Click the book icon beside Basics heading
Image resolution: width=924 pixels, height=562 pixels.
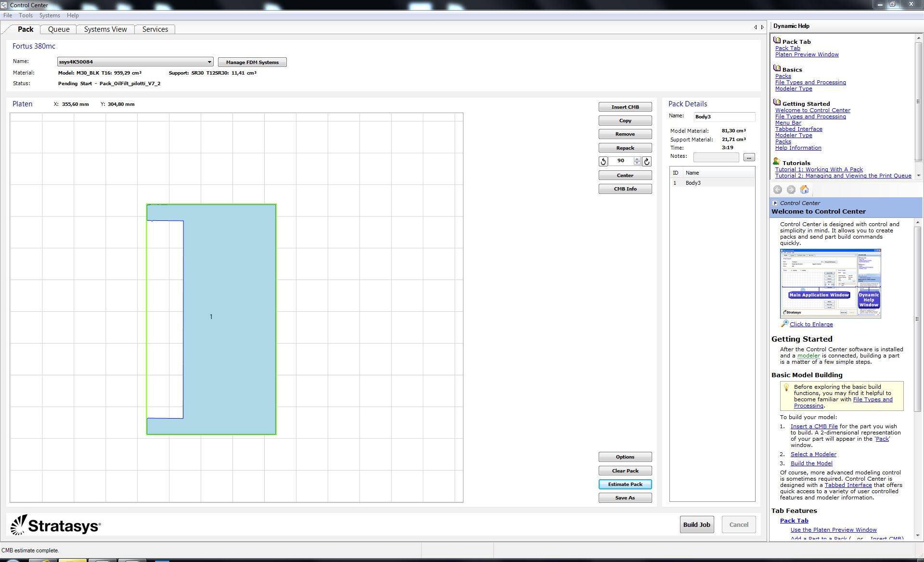point(777,68)
